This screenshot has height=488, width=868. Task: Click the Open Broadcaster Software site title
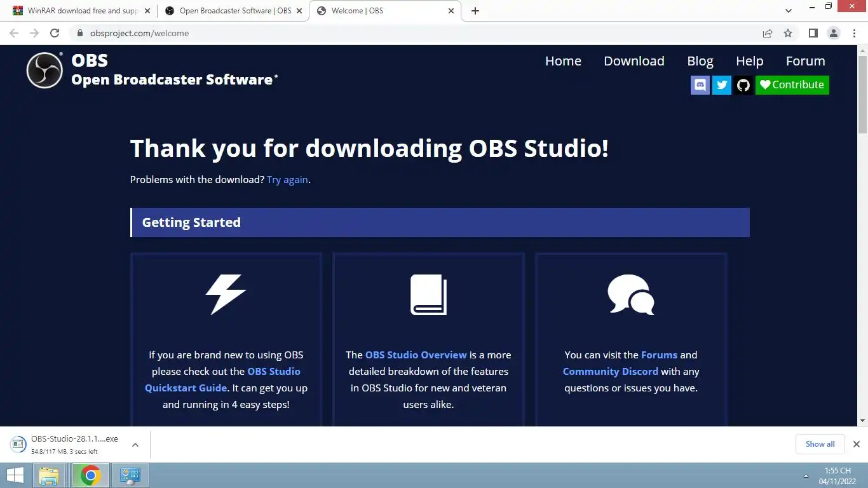175,79
